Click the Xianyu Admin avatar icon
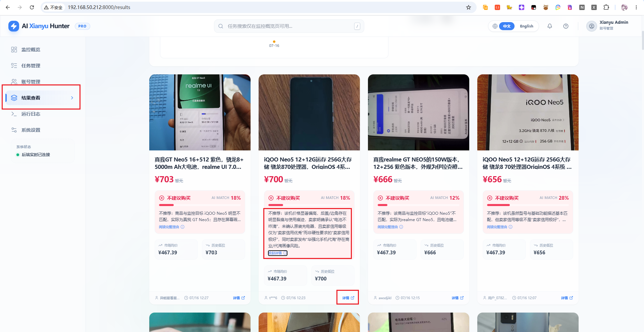 (592, 26)
